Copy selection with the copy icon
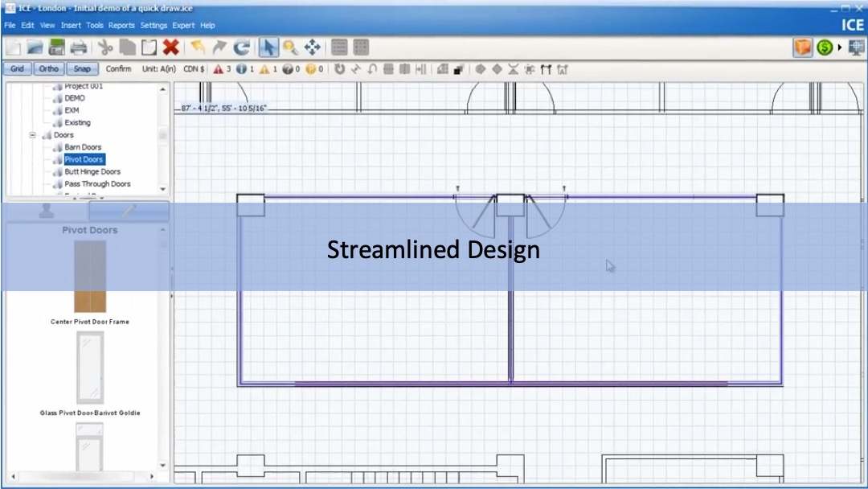This screenshot has width=868, height=489. pyautogui.click(x=127, y=47)
